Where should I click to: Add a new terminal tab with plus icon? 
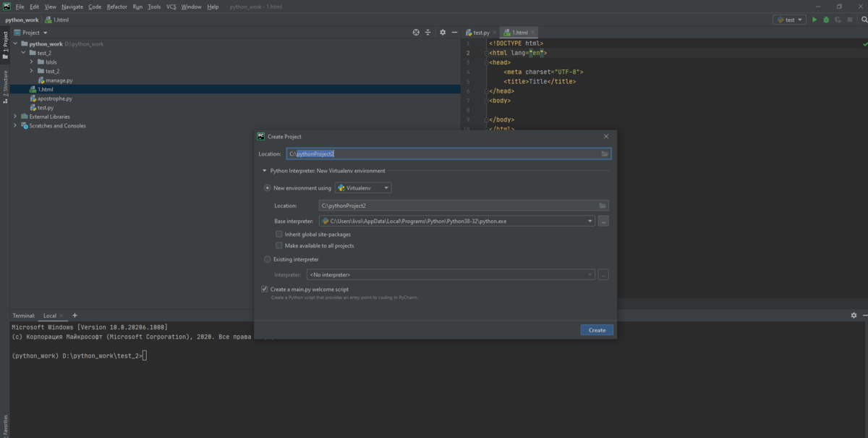click(75, 316)
